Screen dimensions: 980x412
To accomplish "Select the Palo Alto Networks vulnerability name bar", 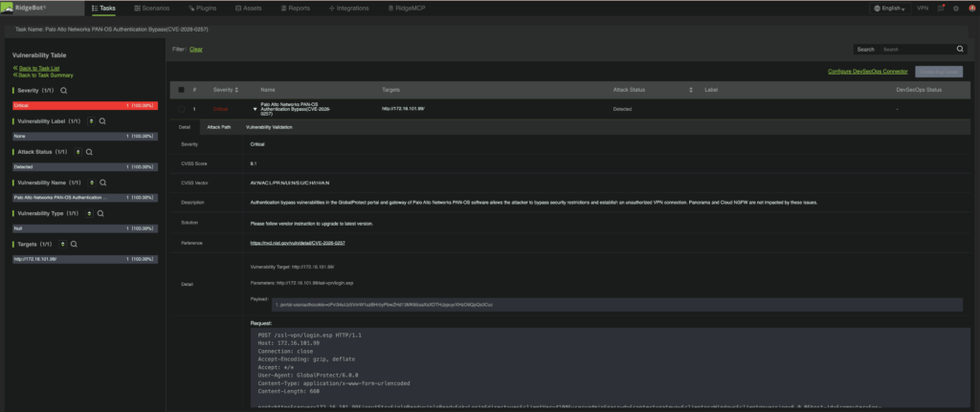I will (x=85, y=197).
